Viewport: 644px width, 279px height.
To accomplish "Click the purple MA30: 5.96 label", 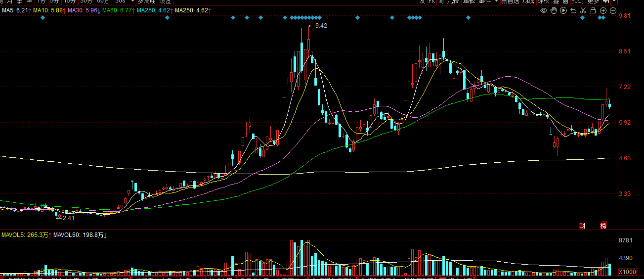I will [84, 10].
